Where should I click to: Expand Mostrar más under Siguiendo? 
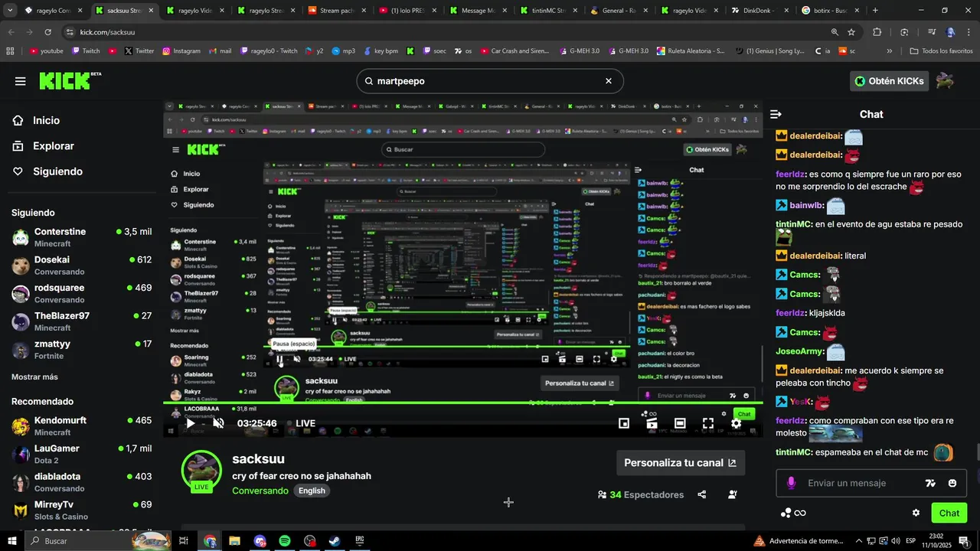34,377
